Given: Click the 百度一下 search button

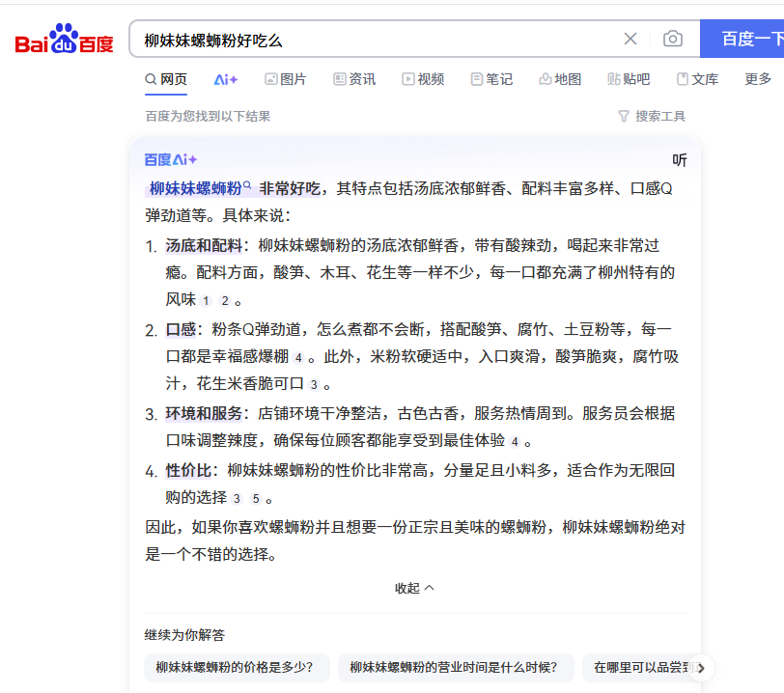Looking at the screenshot, I should pos(742,39).
